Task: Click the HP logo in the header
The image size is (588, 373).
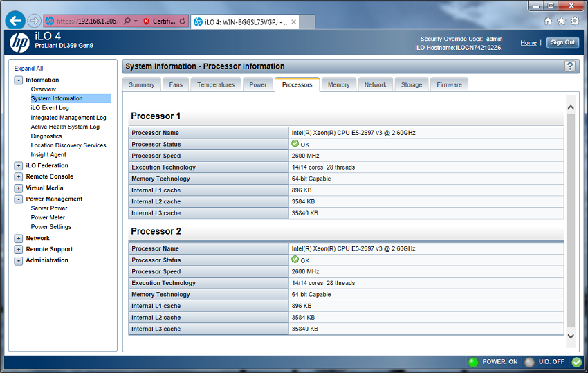Action: tap(19, 42)
